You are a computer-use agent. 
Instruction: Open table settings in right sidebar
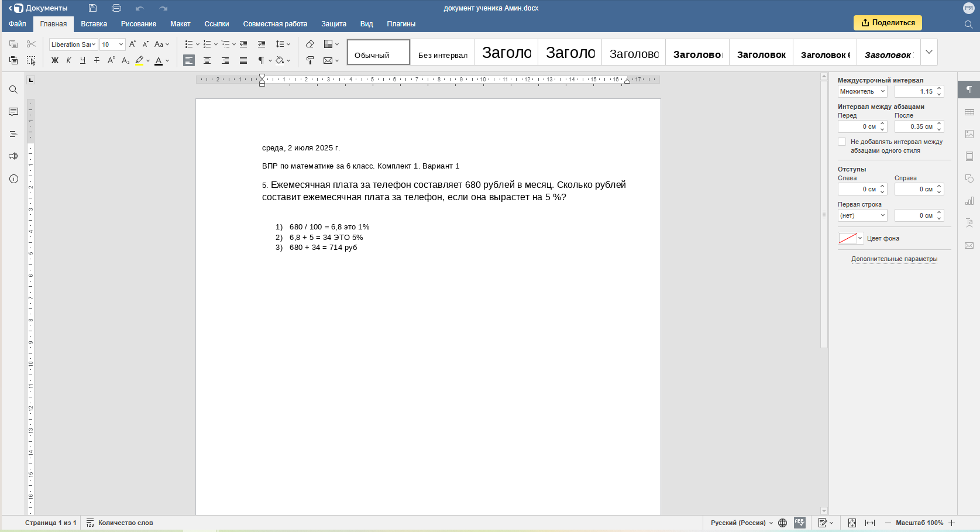tap(969, 112)
